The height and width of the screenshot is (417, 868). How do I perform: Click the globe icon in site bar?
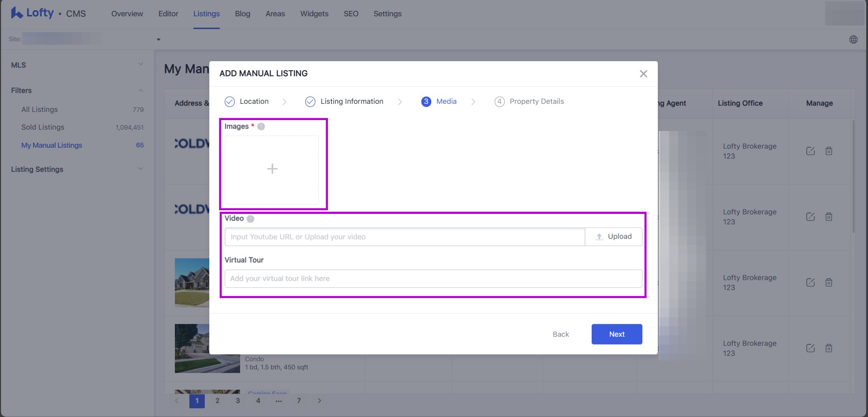pos(853,39)
